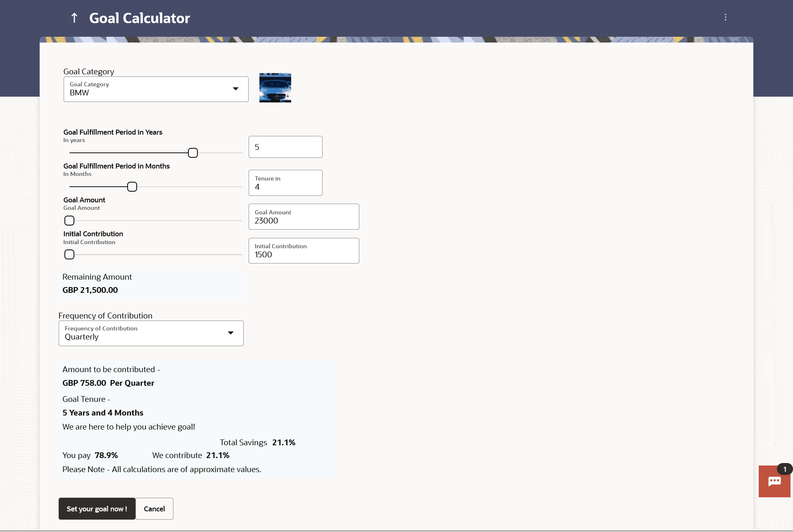This screenshot has width=793, height=532.
Task: Click the Goal Amount field showing 23000
Action: (x=304, y=217)
